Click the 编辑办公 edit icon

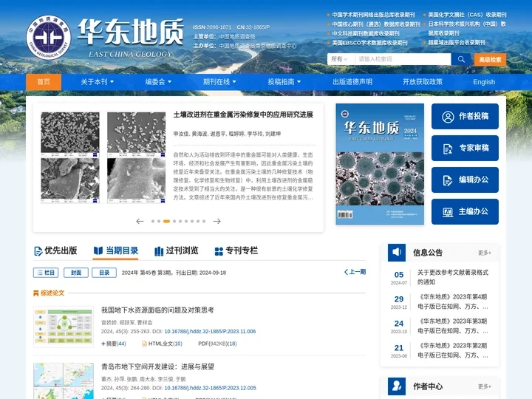click(x=448, y=180)
